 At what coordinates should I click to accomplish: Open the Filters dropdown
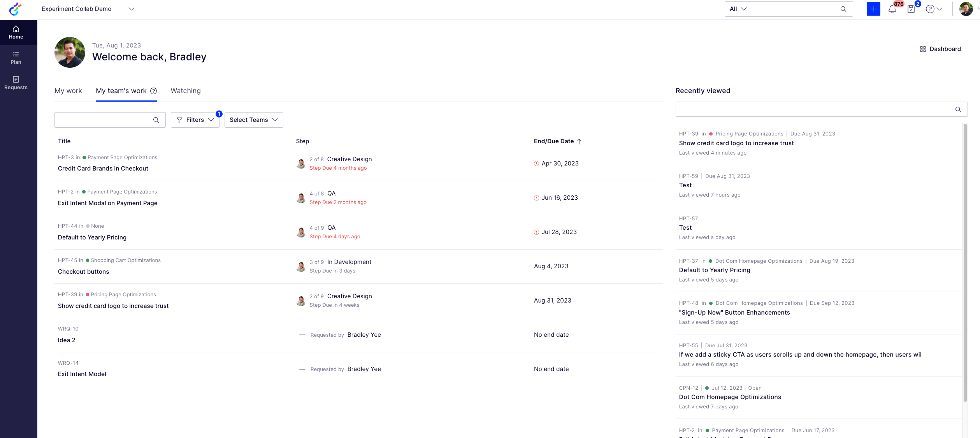tap(195, 120)
